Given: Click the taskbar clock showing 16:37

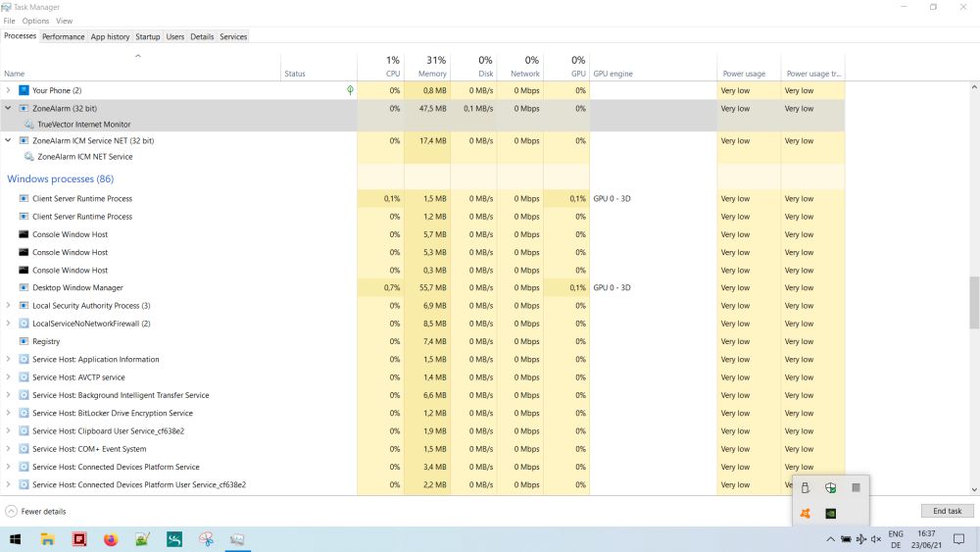Looking at the screenshot, I should (926, 539).
